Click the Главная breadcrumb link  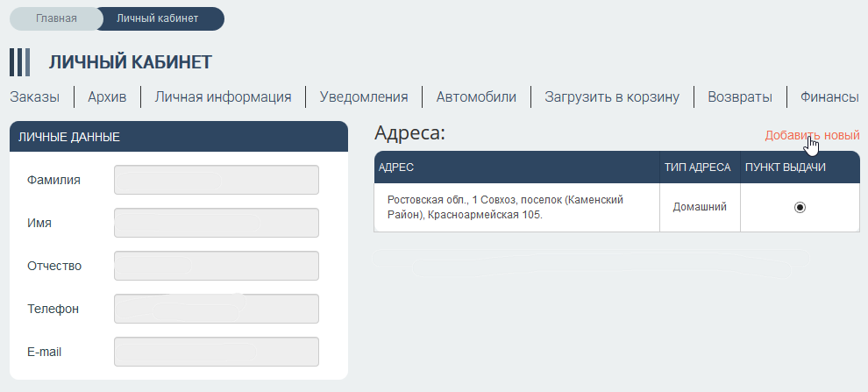coord(56,18)
